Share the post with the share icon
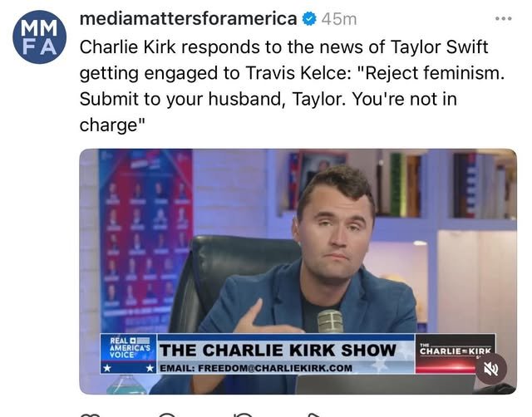Image resolution: width=532 pixels, height=417 pixels. [314, 413]
